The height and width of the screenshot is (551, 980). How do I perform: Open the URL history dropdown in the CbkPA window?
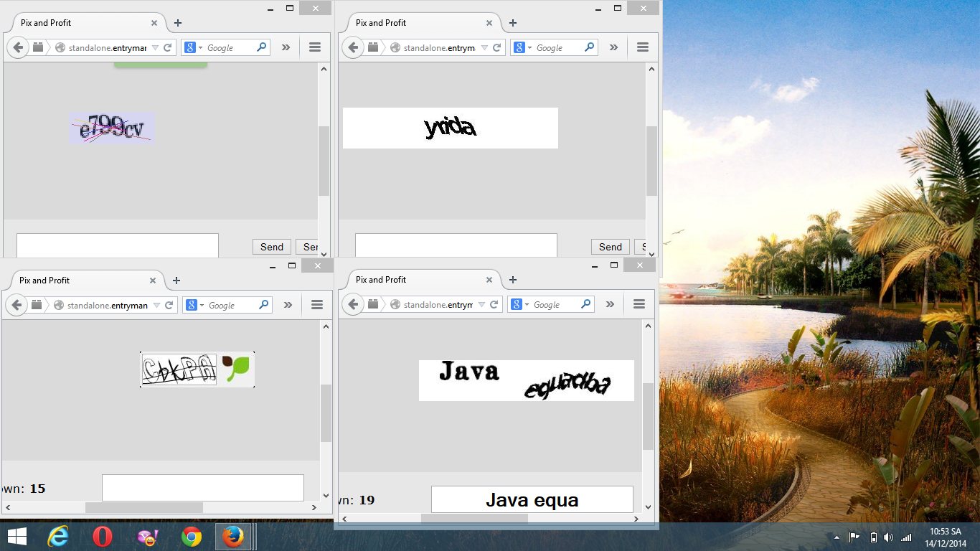(157, 306)
